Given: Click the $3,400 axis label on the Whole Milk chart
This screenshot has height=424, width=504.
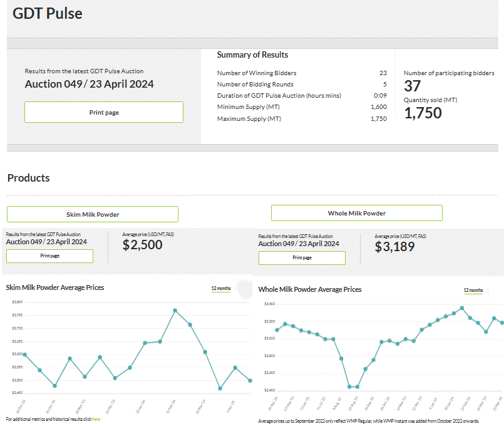Looking at the screenshot, I should click(x=270, y=304).
